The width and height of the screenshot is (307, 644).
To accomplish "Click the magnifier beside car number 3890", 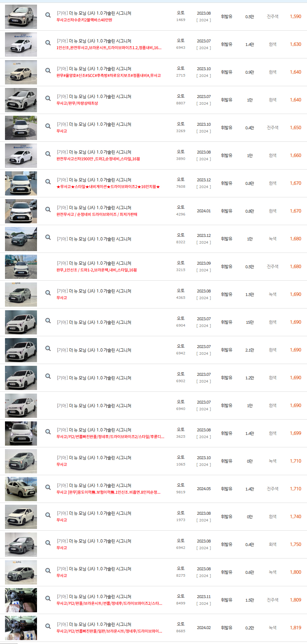I will 48,154.
